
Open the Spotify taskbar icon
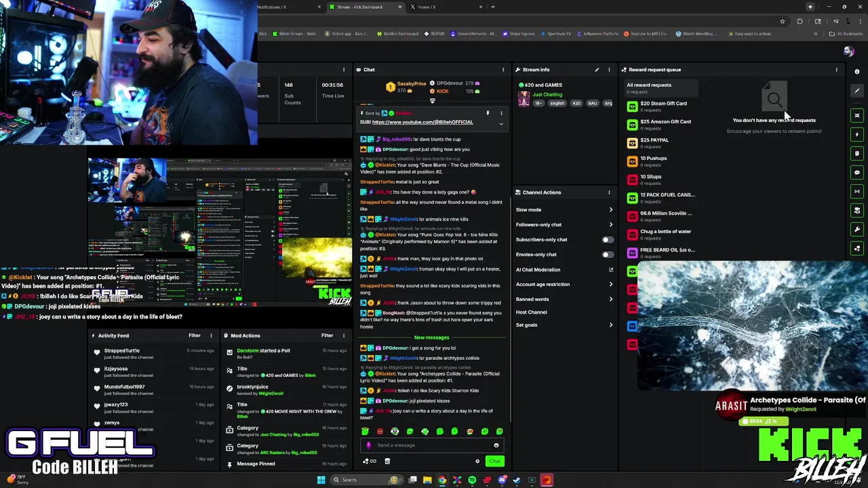pyautogui.click(x=472, y=480)
